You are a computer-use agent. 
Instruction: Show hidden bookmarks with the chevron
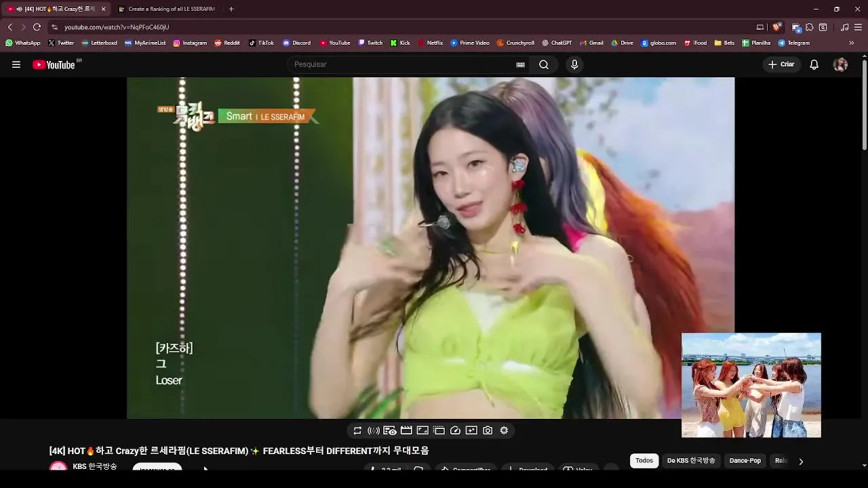coord(852,43)
